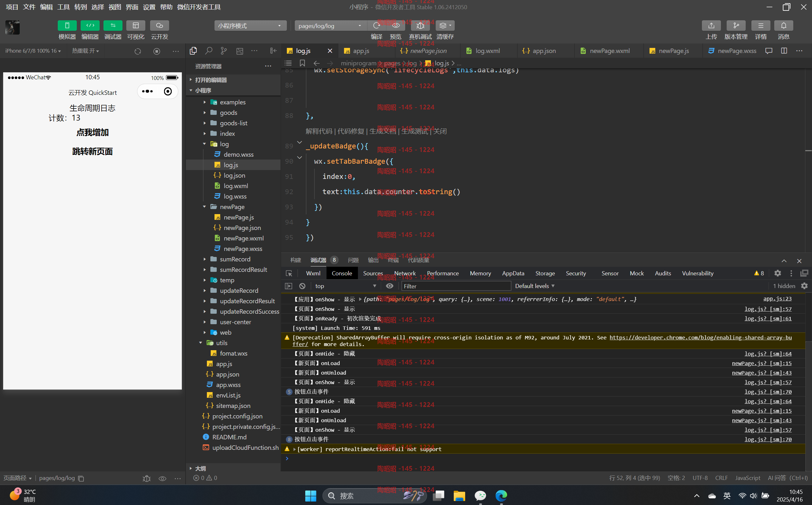Open 版本管理 version control
Screen dimensions: 812x505
[x=736, y=25]
